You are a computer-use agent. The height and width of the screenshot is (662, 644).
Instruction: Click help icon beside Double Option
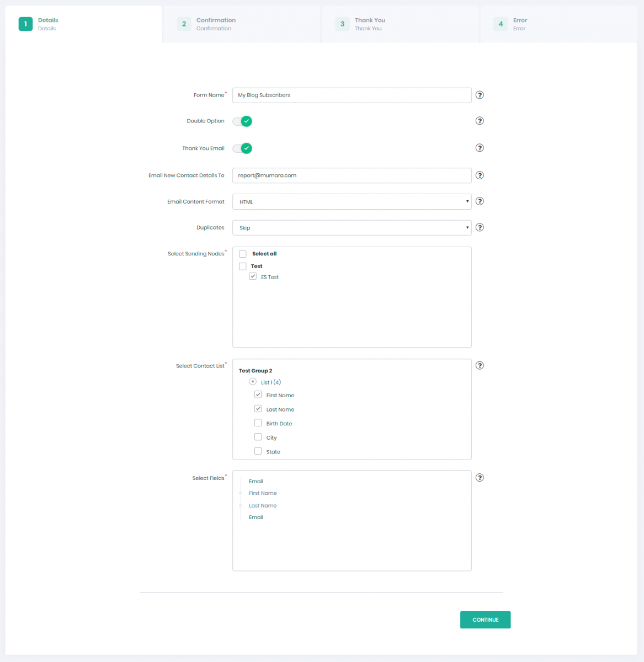tap(480, 121)
